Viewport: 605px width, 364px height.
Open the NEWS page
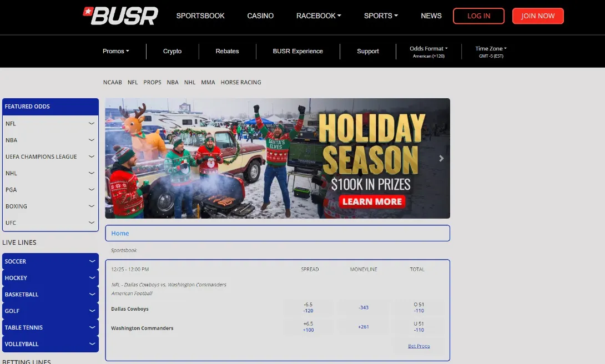click(431, 16)
